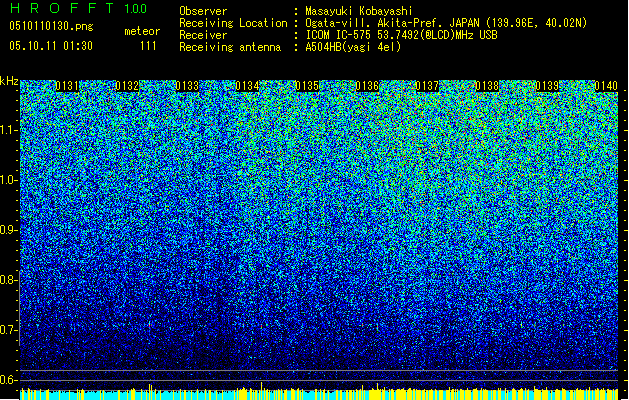Click the date stamp 05.10.11 01:30

[x=51, y=46]
